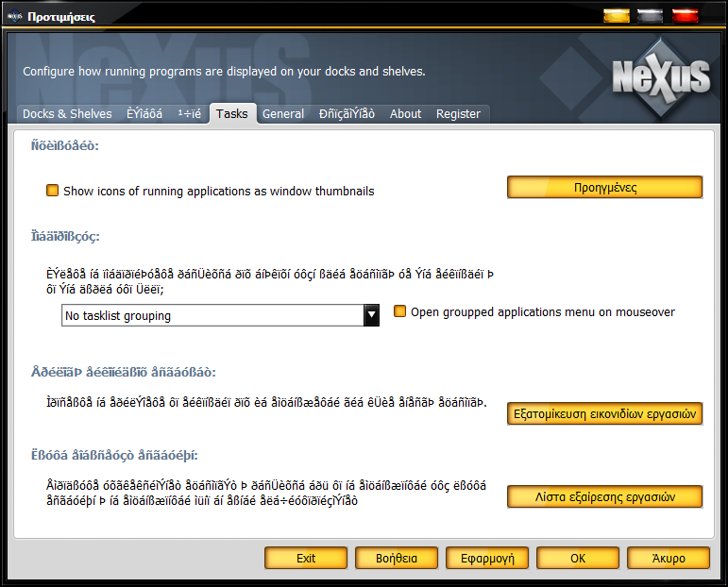Click the Nexus icon in the title bar
Viewport: 728px width, 587px height.
point(14,16)
